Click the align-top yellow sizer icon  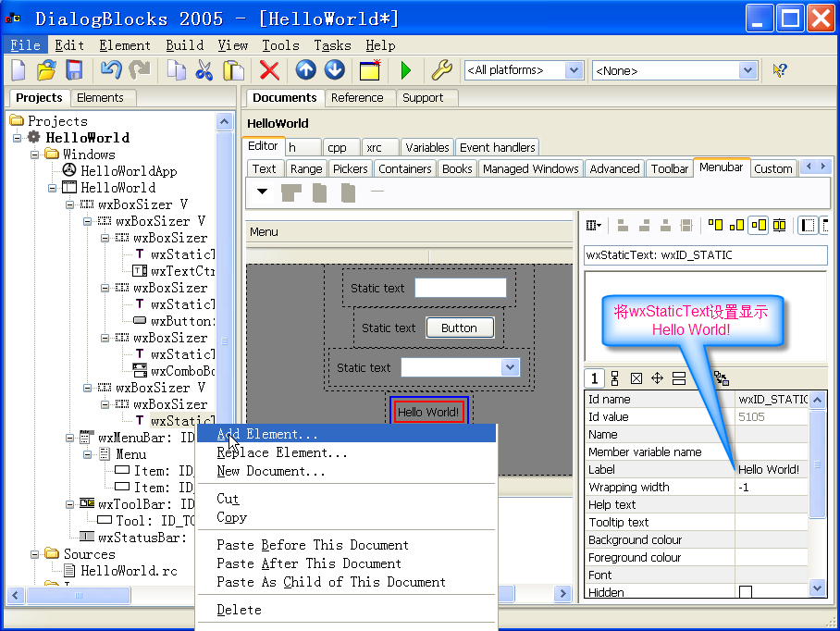click(715, 225)
